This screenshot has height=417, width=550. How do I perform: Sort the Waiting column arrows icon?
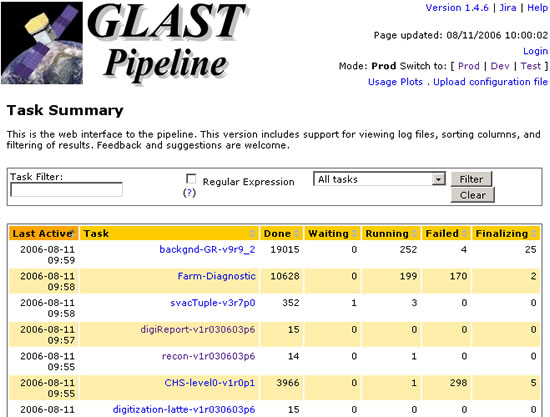pos(354,234)
